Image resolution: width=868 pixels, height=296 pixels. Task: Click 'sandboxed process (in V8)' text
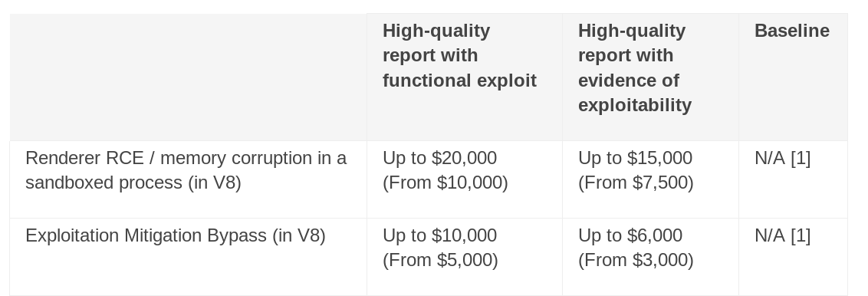tap(133, 183)
